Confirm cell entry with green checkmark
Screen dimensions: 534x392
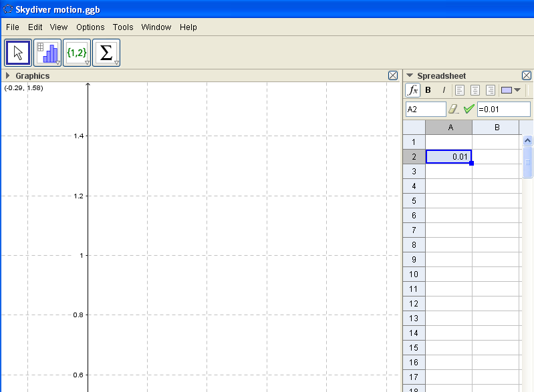(x=469, y=110)
